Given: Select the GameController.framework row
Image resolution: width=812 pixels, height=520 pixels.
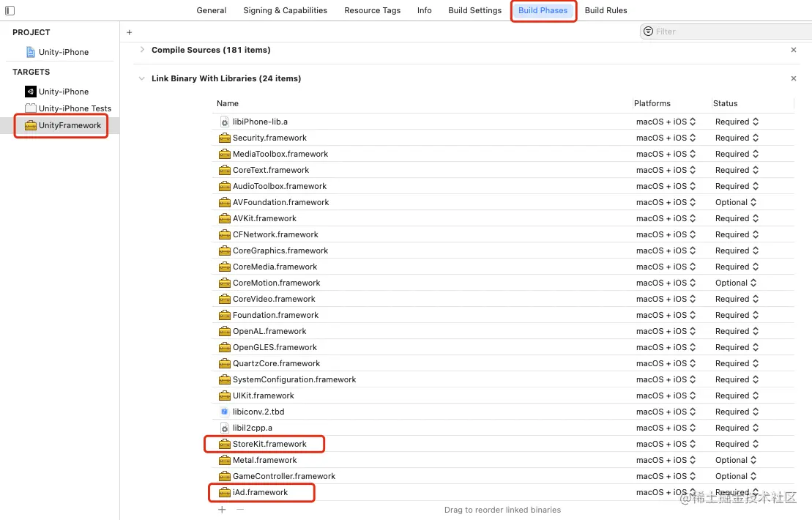Looking at the screenshot, I should [503, 476].
